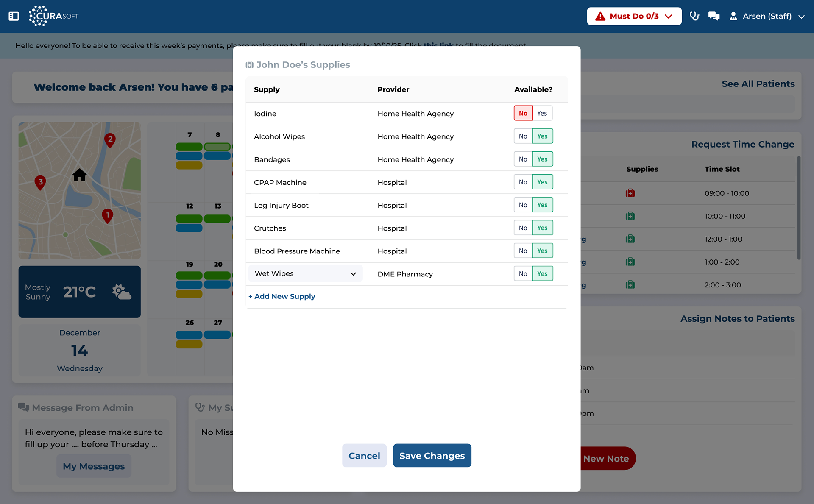
Task: Open the Arsen (Staff) user menu
Action: pos(767,16)
